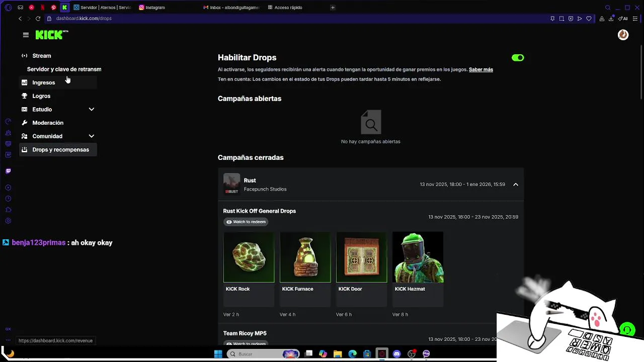The width and height of the screenshot is (644, 362).
Task: Click the Opera flow send icon
Action: pyautogui.click(x=580, y=19)
